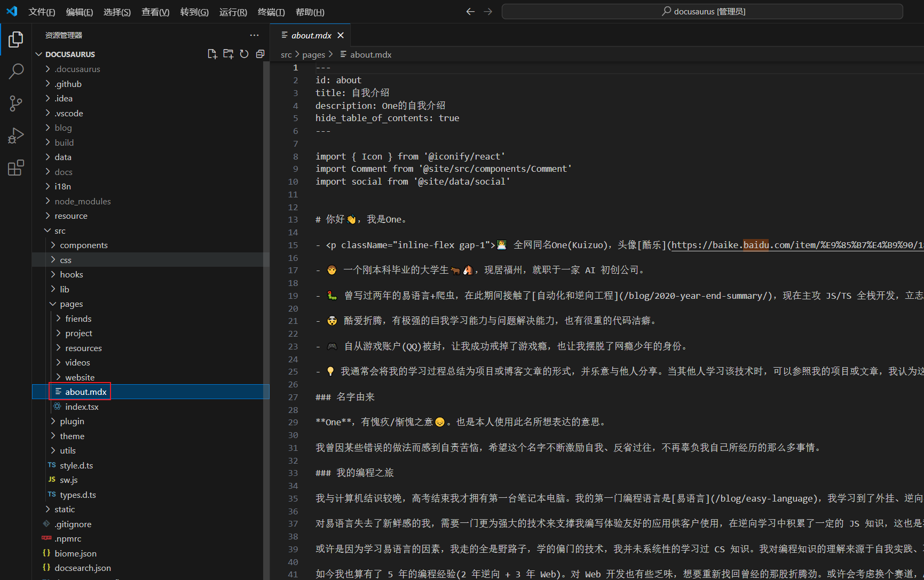Click the about.mdx breadcrumb segment
Screen dimensions: 924x580
[370, 54]
